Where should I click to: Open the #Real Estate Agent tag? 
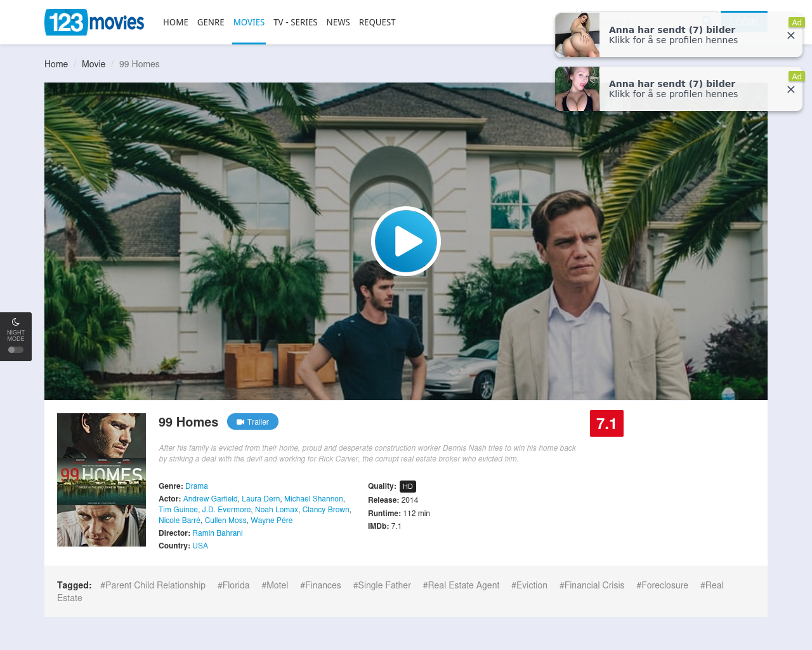point(461,585)
